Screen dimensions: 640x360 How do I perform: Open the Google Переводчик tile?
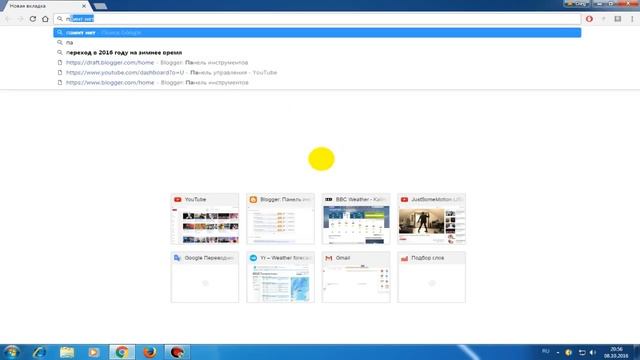205,277
